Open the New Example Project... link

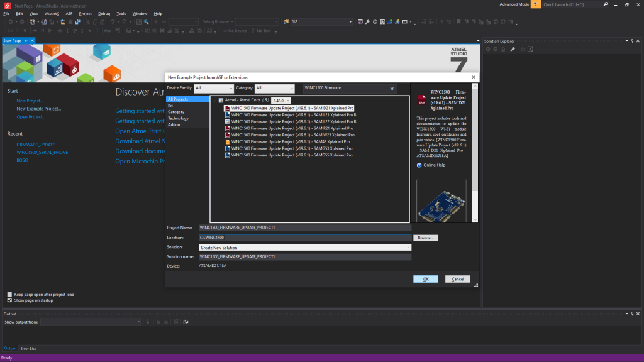coord(38,109)
